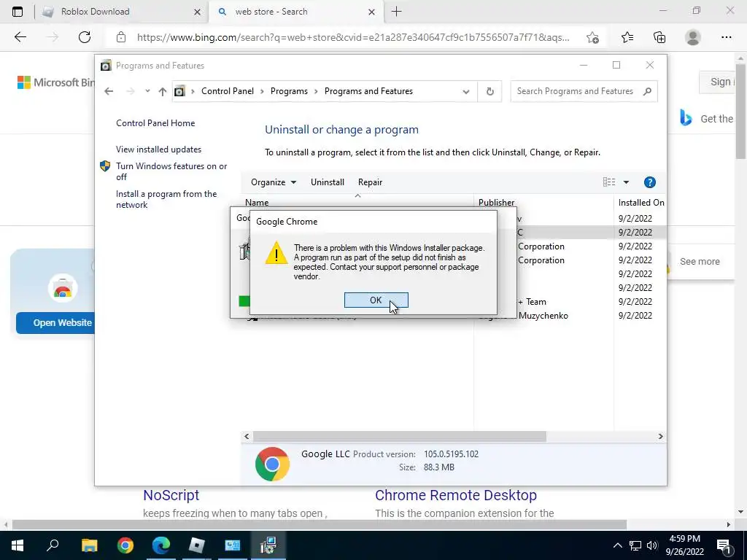Open Google Chrome from taskbar
The height and width of the screenshot is (560, 747).
(125, 545)
